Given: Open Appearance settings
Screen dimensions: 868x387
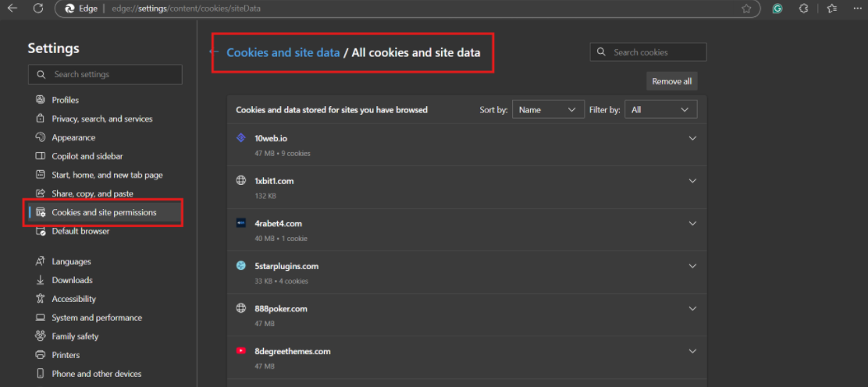Looking at the screenshot, I should (73, 138).
